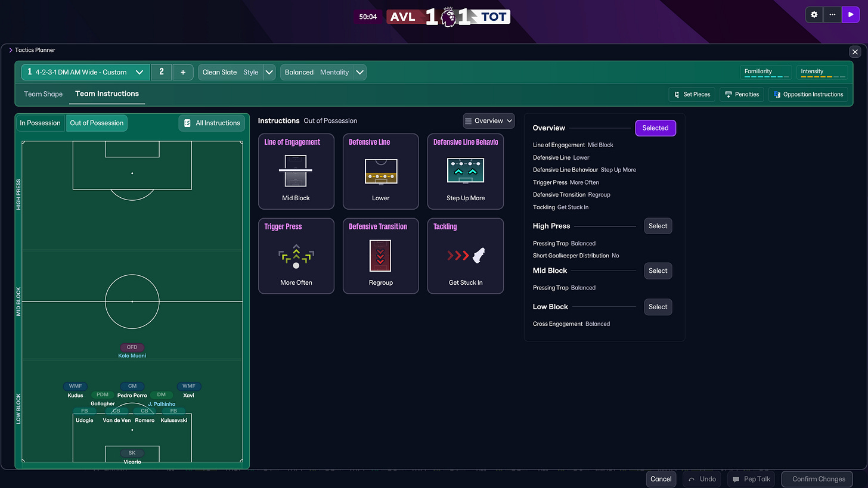868x488 pixels.
Task: Switch to the Team Instructions tab
Action: tap(107, 94)
